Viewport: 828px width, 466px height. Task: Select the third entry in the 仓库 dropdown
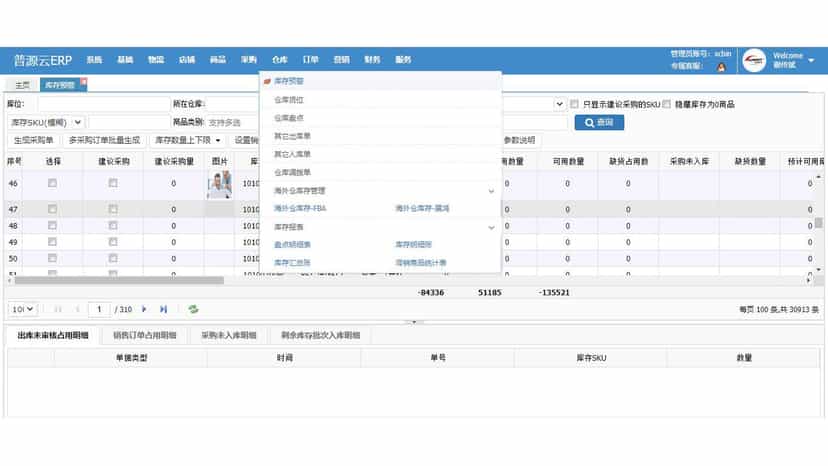[289, 118]
